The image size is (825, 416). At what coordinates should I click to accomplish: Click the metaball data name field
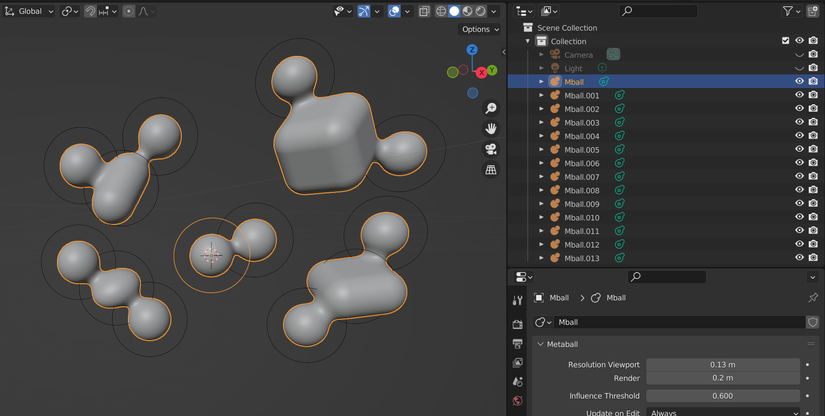(679, 322)
